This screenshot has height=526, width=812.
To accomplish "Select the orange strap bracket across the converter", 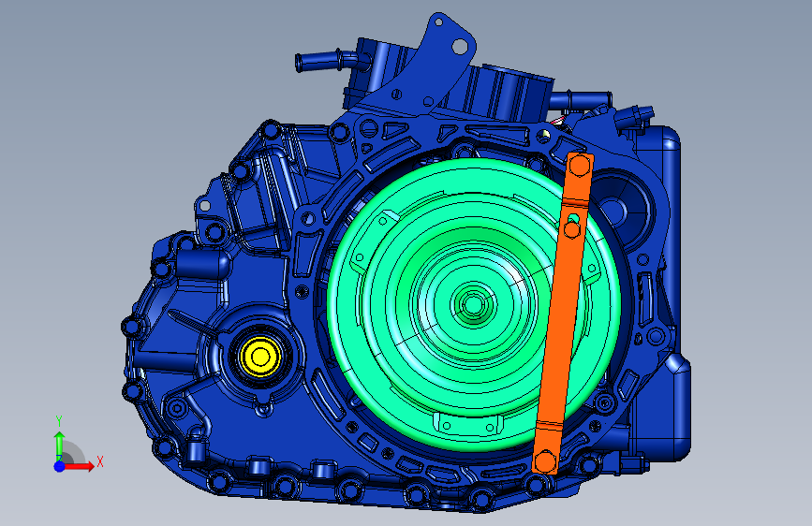I will [563, 313].
